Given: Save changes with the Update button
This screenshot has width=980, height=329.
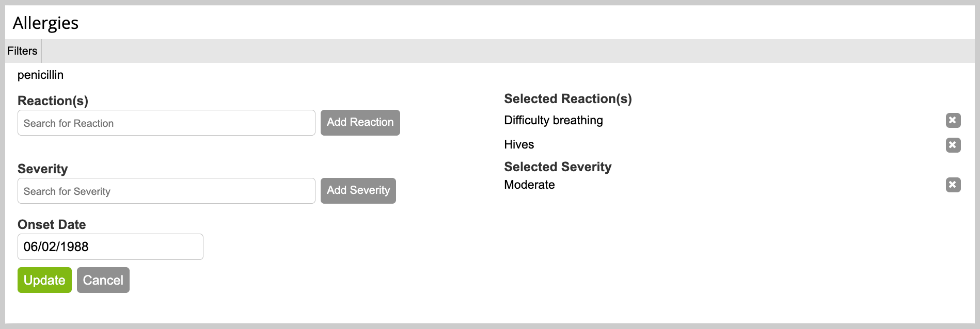Looking at the screenshot, I should point(44,280).
